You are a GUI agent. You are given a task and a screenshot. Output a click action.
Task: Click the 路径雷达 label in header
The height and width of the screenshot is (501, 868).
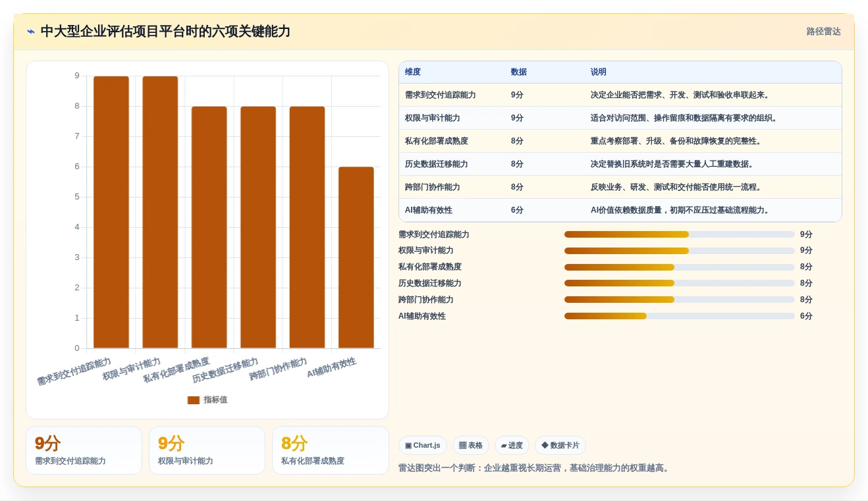(x=823, y=32)
